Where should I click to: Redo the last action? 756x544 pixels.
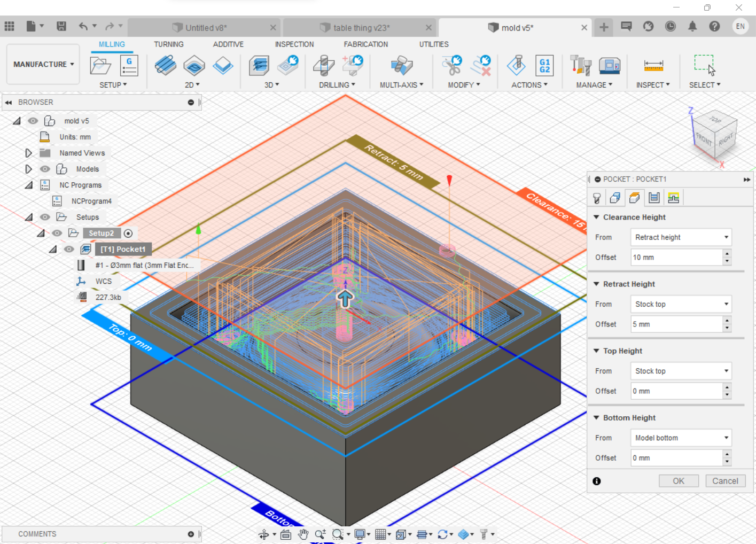pos(110,26)
